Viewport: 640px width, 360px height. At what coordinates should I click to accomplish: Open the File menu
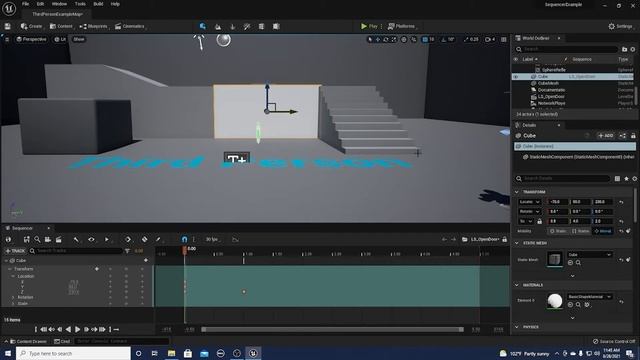pos(25,4)
